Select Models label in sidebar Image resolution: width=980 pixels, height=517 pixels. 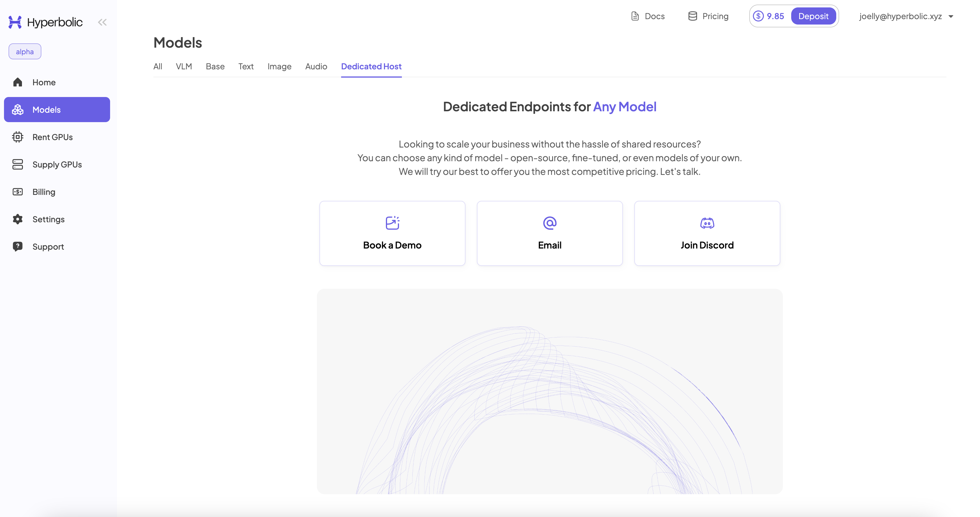coord(46,110)
